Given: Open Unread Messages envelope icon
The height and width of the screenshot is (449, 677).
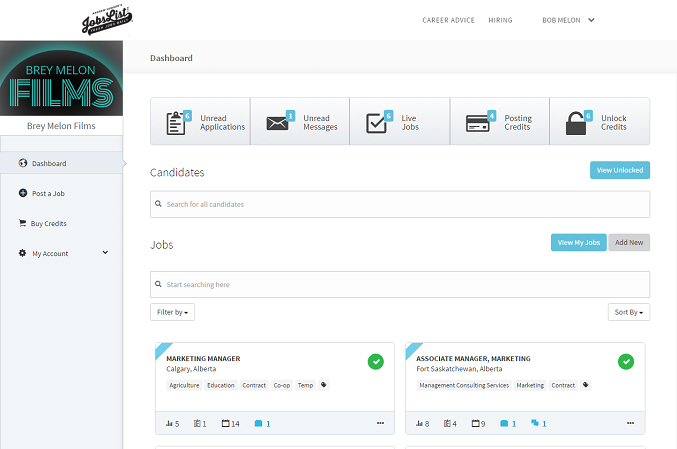Looking at the screenshot, I should (278, 123).
